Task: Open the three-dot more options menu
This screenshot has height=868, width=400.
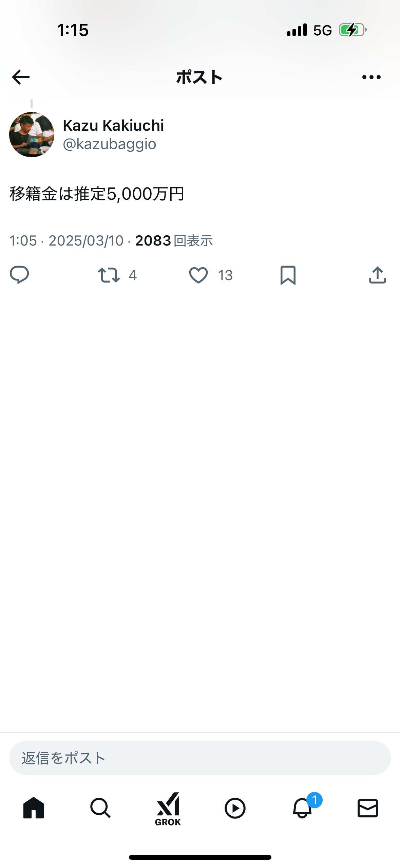Action: pos(371,77)
